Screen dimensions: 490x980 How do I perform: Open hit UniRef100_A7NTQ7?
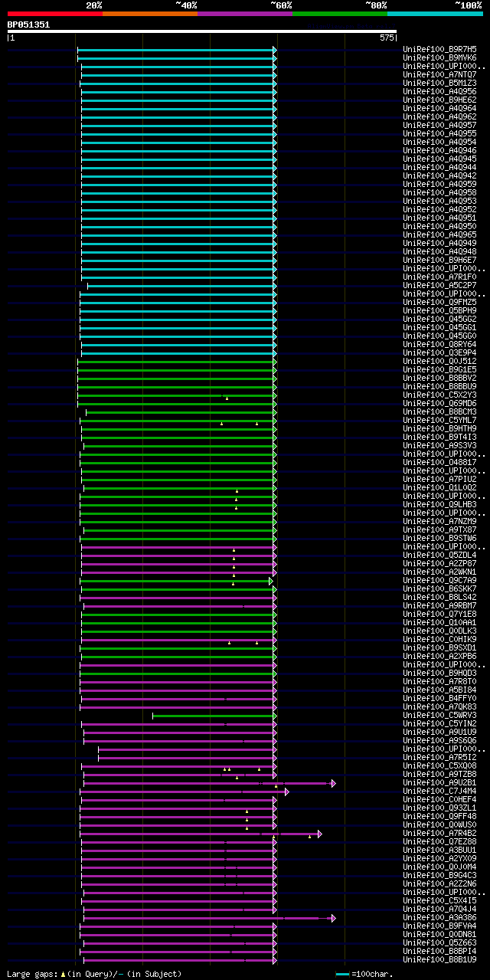[x=439, y=75]
